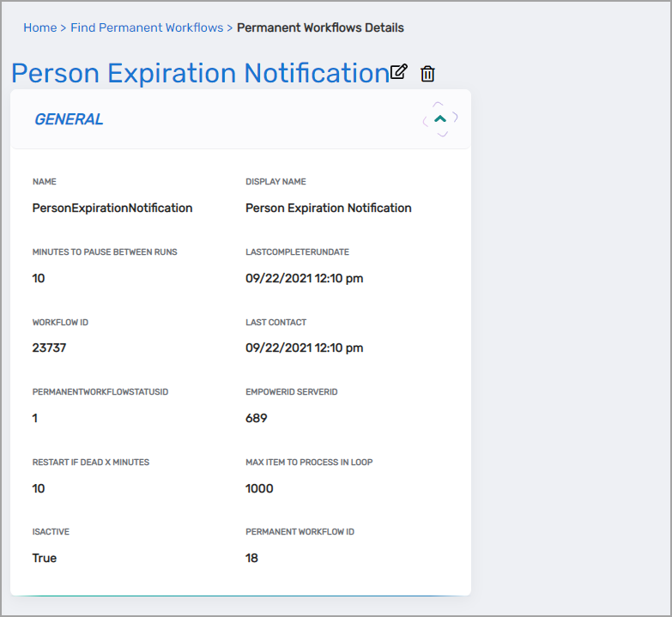Click the PermanentWorkflowStatusID value 1

pyautogui.click(x=34, y=418)
